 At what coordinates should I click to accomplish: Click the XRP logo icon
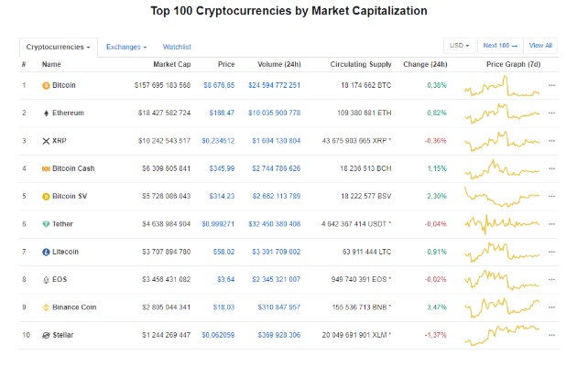coord(46,141)
